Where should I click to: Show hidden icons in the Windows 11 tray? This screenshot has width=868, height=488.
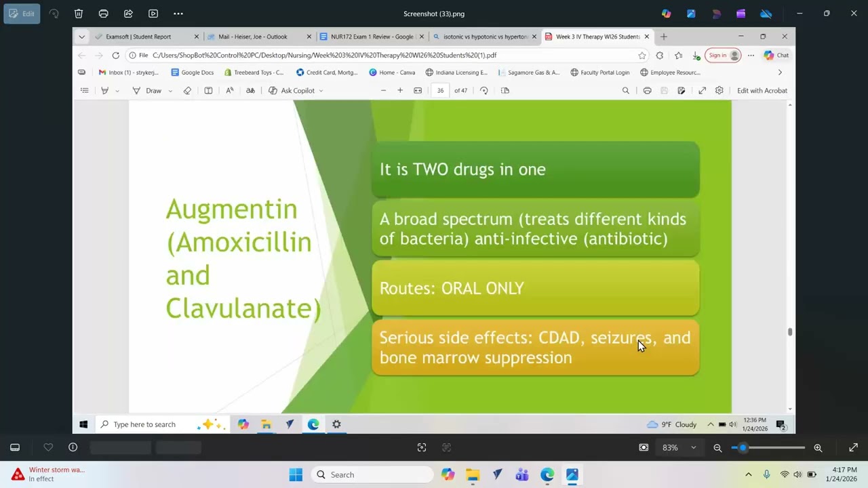coord(749,474)
